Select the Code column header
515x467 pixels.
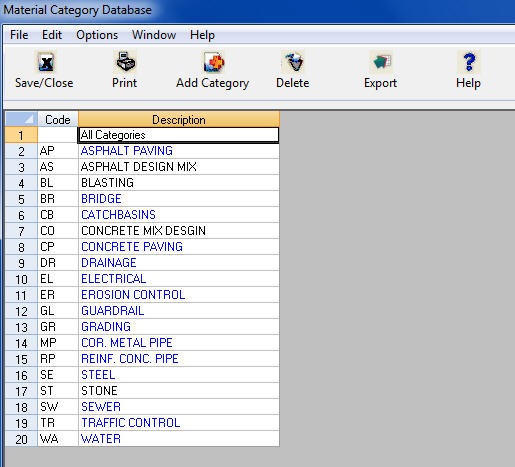pyautogui.click(x=58, y=119)
